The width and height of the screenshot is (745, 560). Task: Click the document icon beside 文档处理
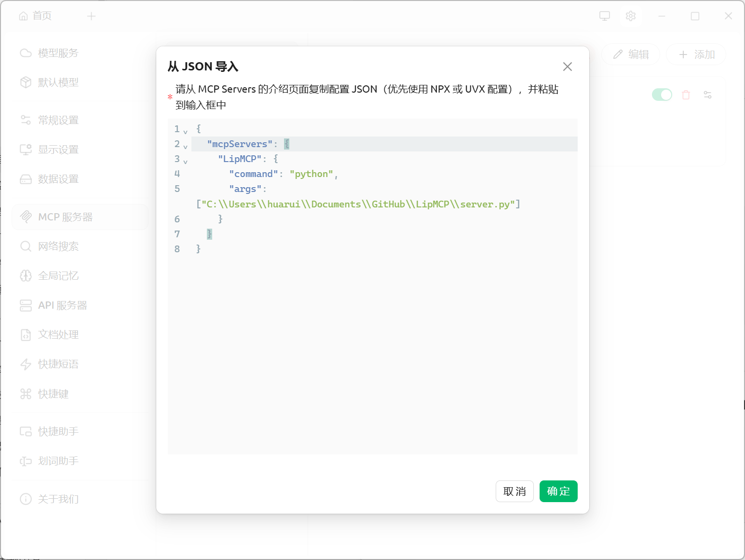click(x=26, y=335)
